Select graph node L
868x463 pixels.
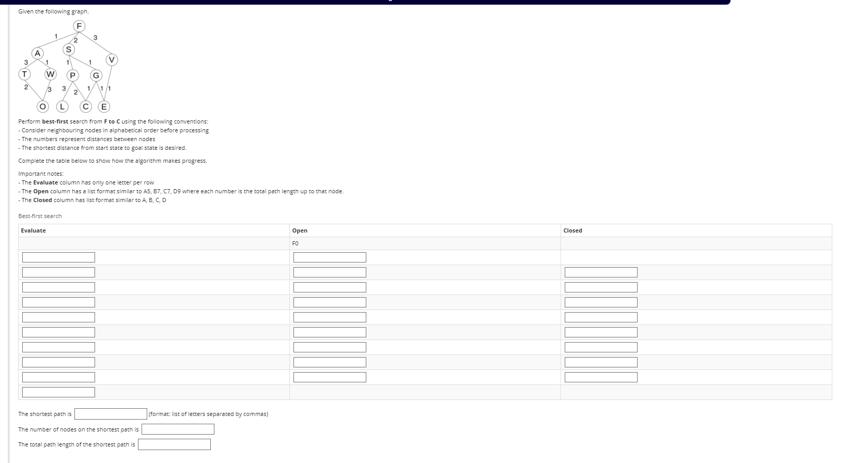pyautogui.click(x=62, y=107)
